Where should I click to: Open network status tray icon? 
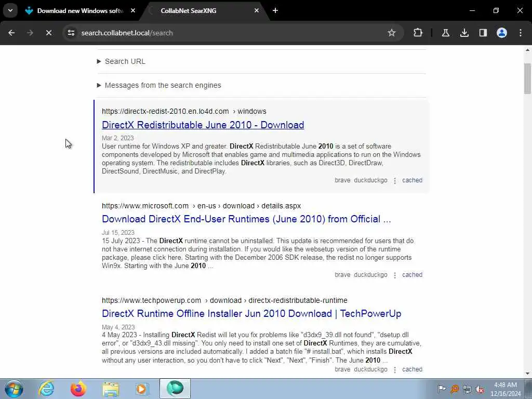point(467,389)
